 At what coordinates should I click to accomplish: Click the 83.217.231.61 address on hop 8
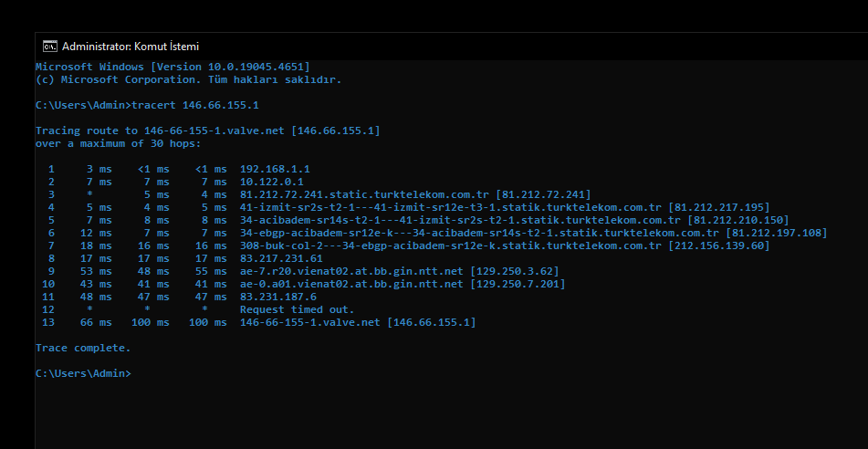pos(281,258)
